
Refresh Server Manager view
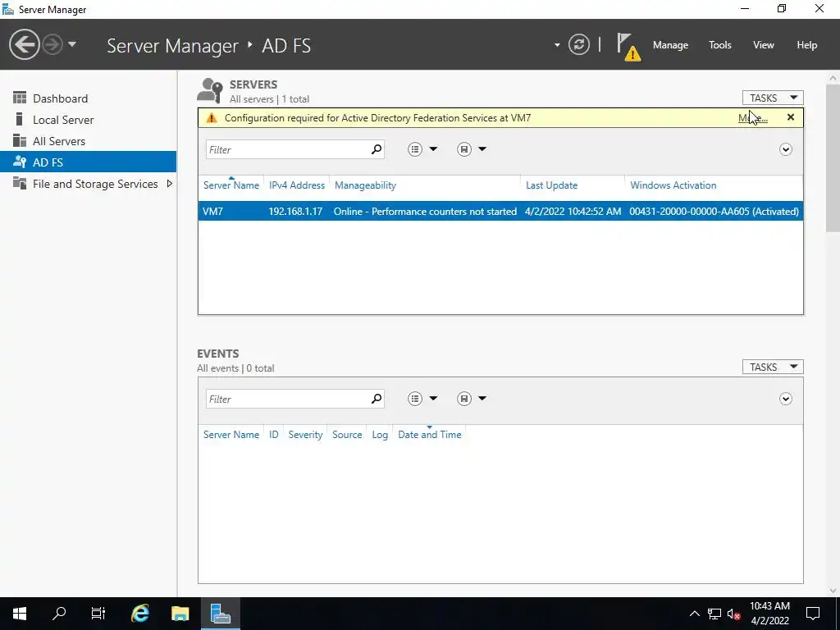tap(578, 44)
